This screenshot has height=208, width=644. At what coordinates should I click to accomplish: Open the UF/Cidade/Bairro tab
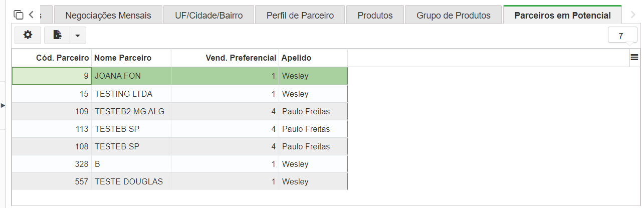(209, 15)
